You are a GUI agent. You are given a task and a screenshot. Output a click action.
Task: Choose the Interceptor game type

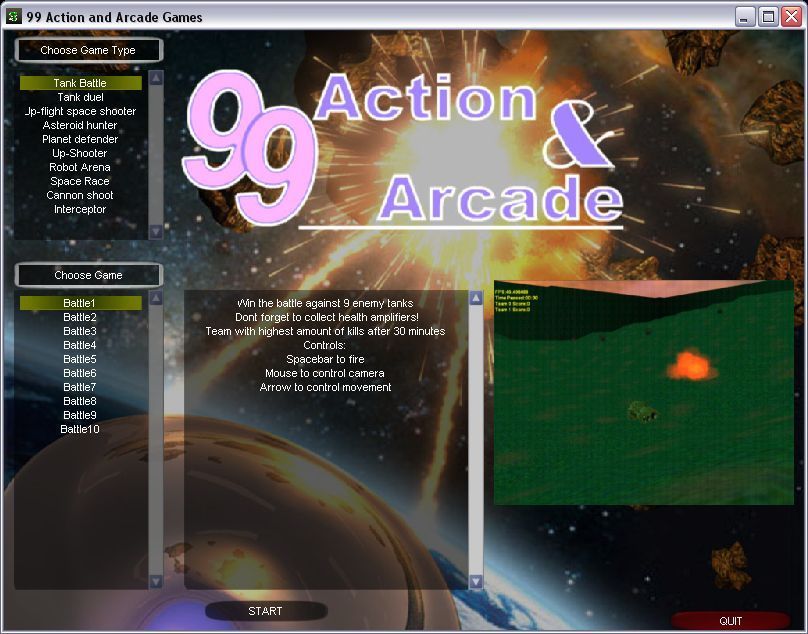(80, 209)
